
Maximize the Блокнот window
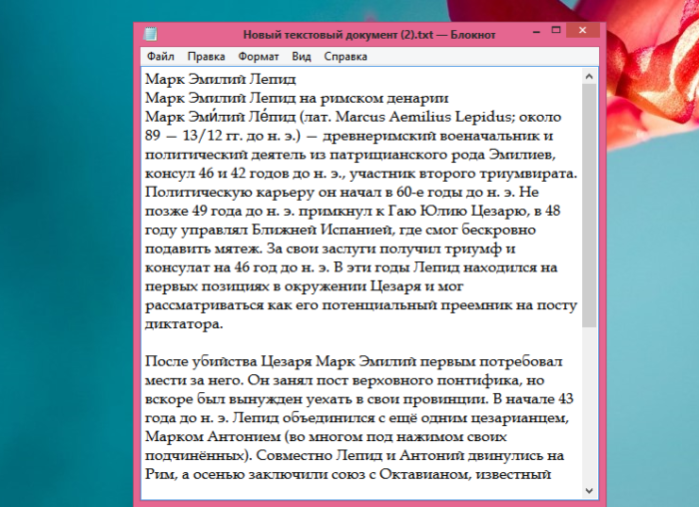tap(556, 30)
